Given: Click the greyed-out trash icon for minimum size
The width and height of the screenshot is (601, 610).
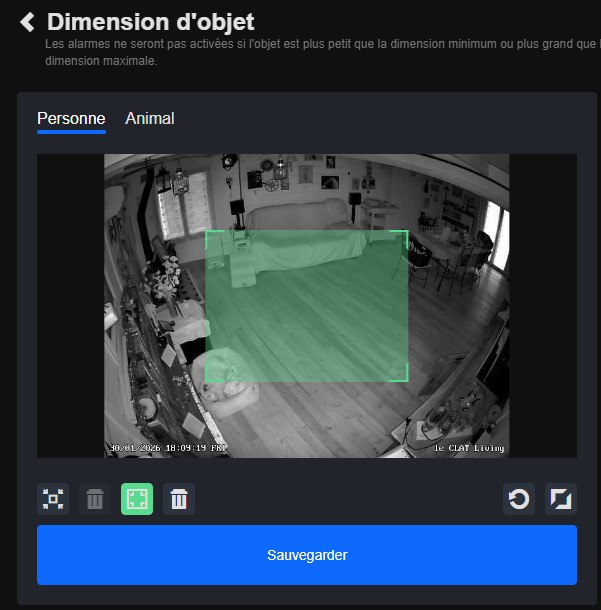Looking at the screenshot, I should pos(95,499).
